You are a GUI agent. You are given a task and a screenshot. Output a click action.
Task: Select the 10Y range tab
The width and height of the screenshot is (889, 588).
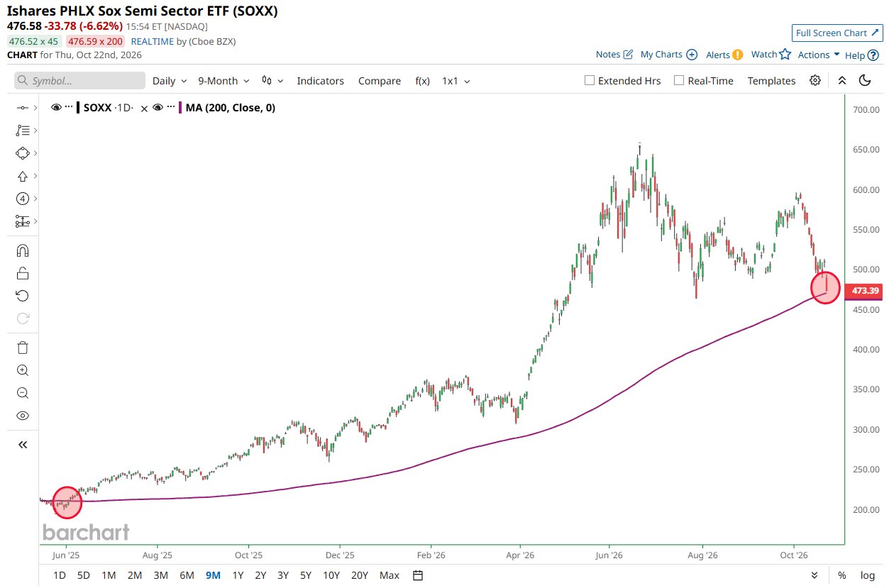click(x=331, y=575)
